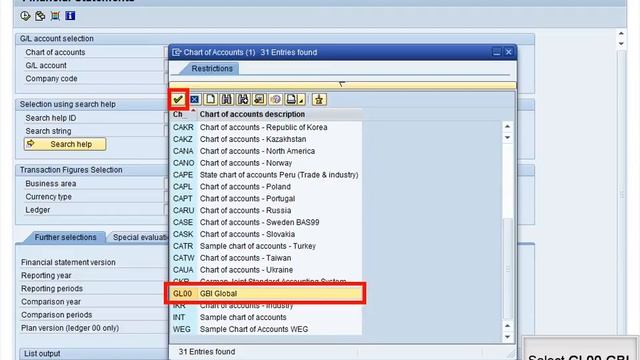
Task: Open the Special evaluations tab
Action: tap(139, 237)
